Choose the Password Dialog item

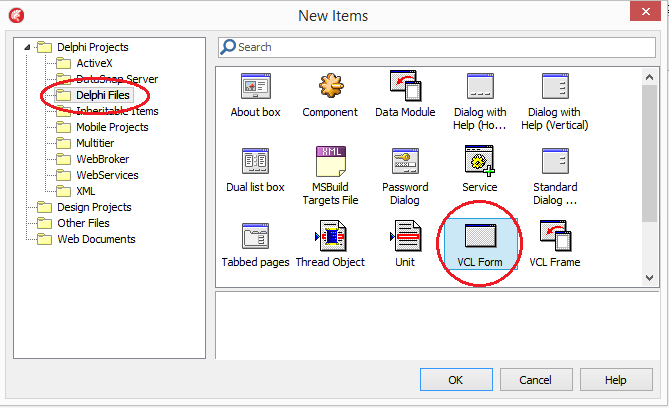pos(405,176)
